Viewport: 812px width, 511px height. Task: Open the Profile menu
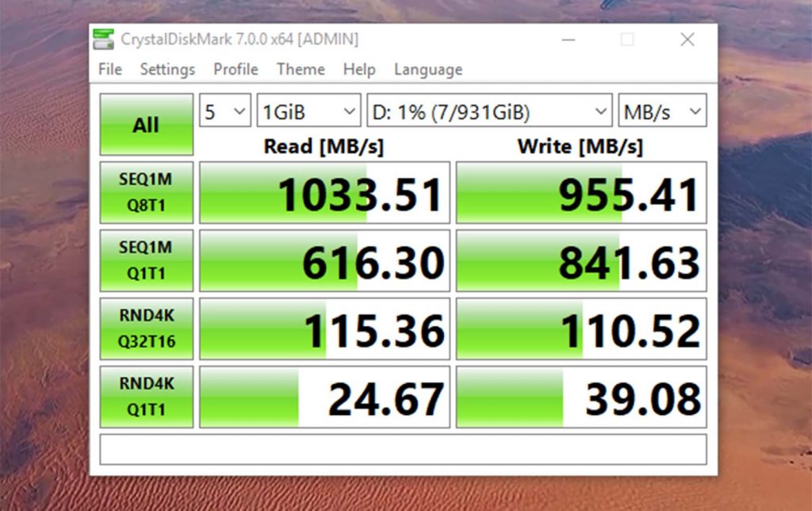click(x=235, y=70)
